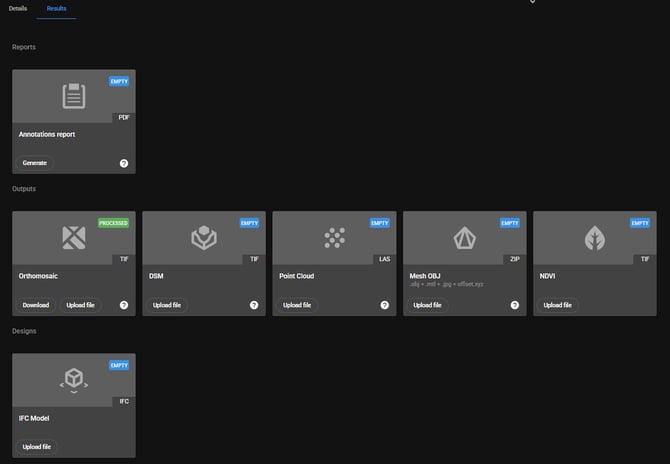Open help for Annotations report
This screenshot has height=464, width=670.
pos(124,163)
